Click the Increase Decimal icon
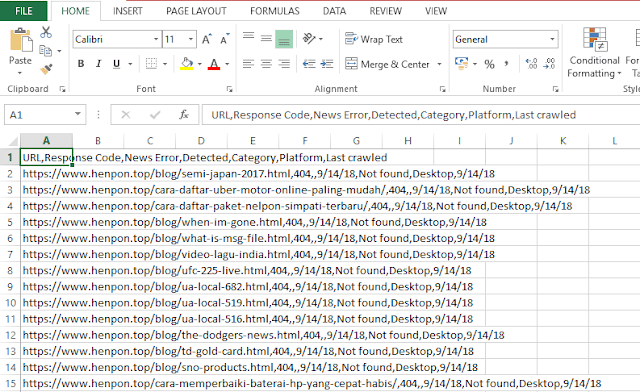The height and width of the screenshot is (392, 640). [531, 64]
